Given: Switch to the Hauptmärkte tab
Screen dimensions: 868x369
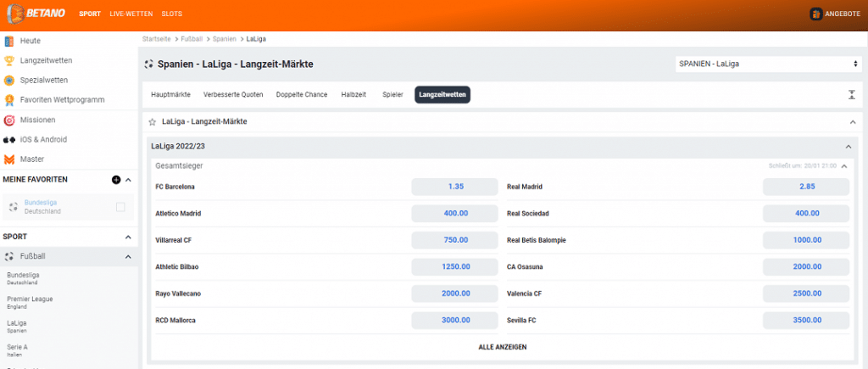Looking at the screenshot, I should click(x=170, y=95).
